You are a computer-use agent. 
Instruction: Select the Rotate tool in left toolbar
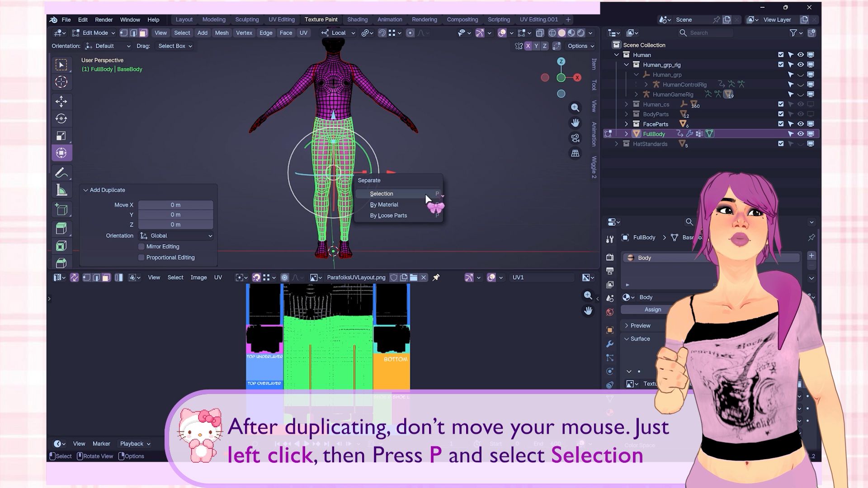click(61, 118)
